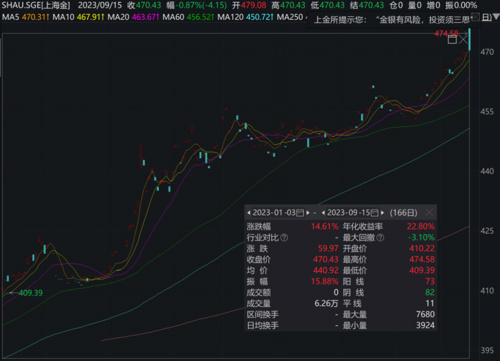Show help for 行业对比

point(284,237)
